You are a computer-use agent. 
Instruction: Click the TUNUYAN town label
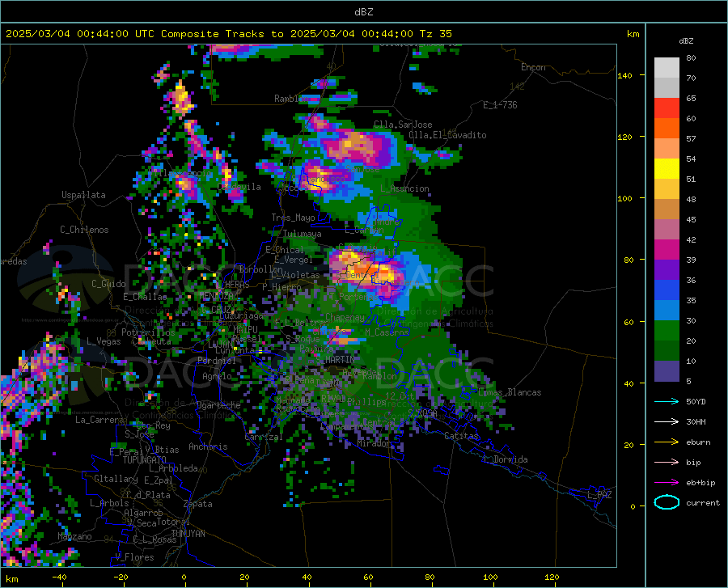click(188, 534)
